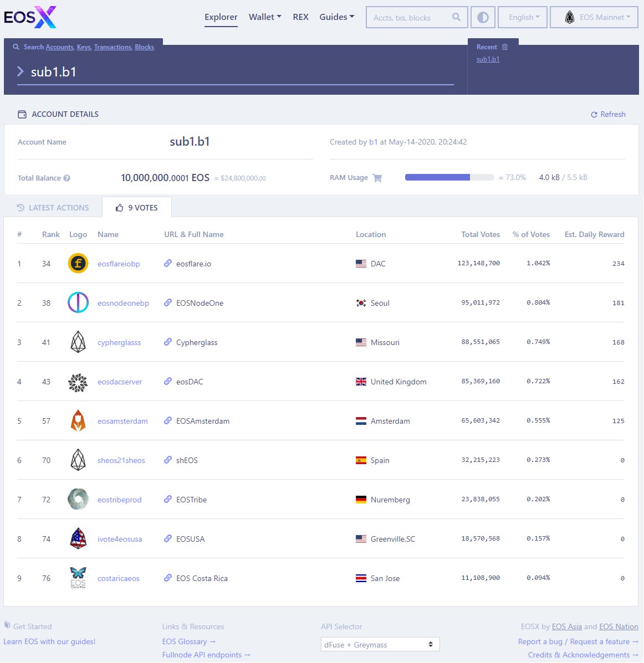Open Credits & Acknowledgements link
This screenshot has width=644, height=663.
(583, 655)
